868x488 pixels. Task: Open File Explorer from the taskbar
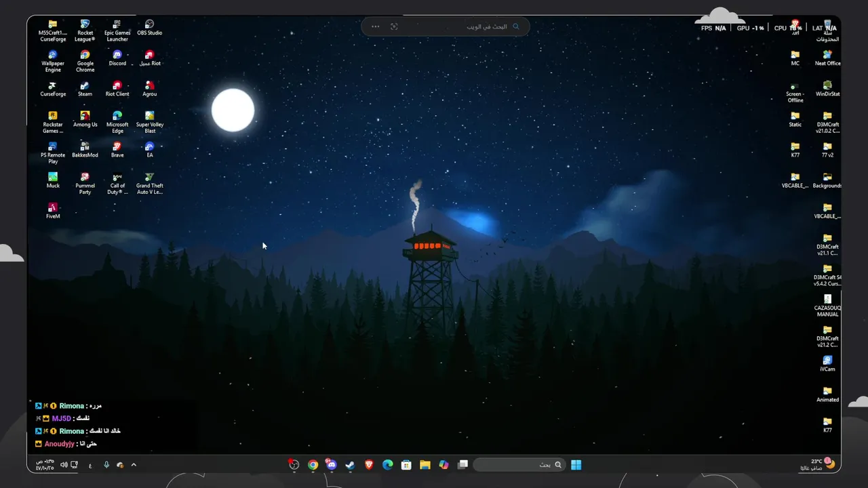[425, 464]
